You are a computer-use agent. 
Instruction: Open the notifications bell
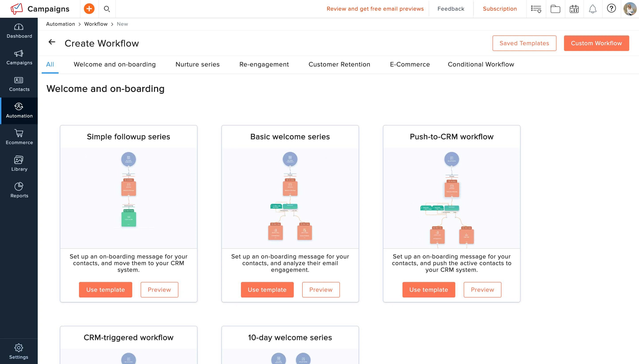point(593,9)
